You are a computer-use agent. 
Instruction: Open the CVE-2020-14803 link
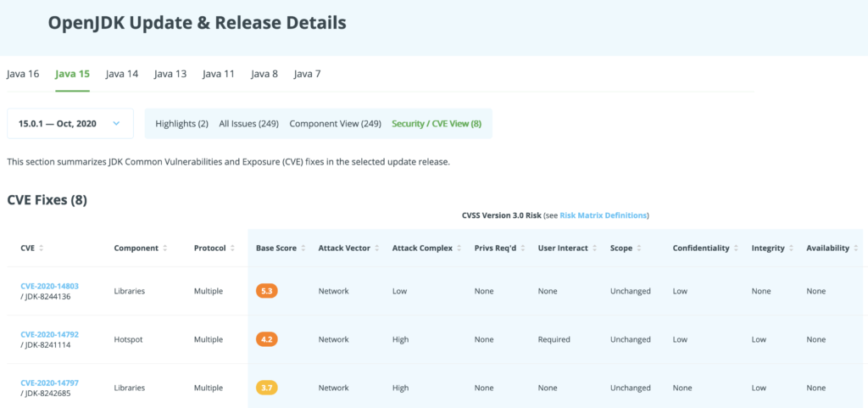(50, 286)
